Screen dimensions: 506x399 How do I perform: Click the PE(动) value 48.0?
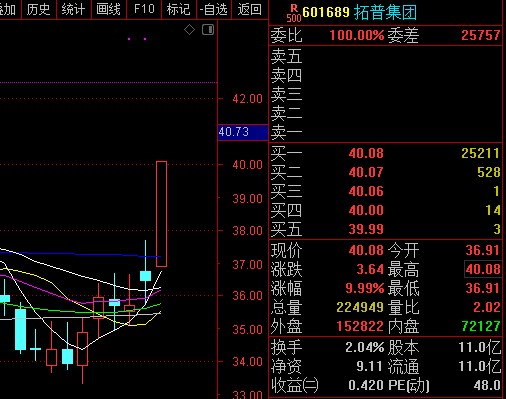tap(487, 386)
